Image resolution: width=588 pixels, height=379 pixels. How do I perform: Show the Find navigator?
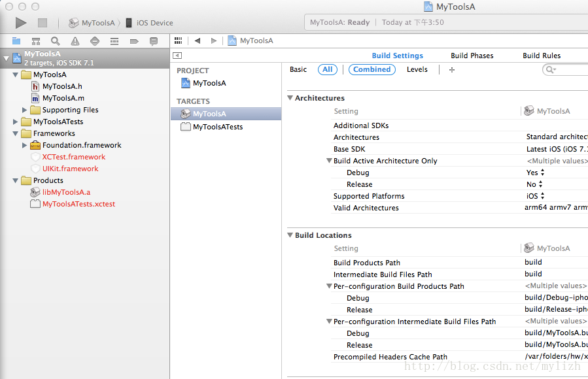click(55, 41)
